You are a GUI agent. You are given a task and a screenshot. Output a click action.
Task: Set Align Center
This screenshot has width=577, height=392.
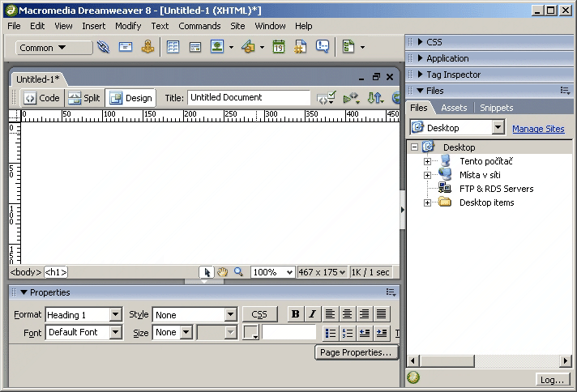(x=347, y=314)
